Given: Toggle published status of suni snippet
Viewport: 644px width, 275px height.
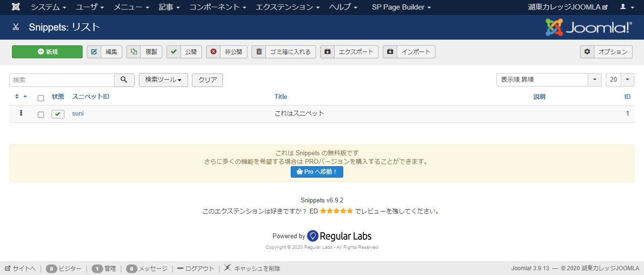Looking at the screenshot, I should pyautogui.click(x=57, y=114).
